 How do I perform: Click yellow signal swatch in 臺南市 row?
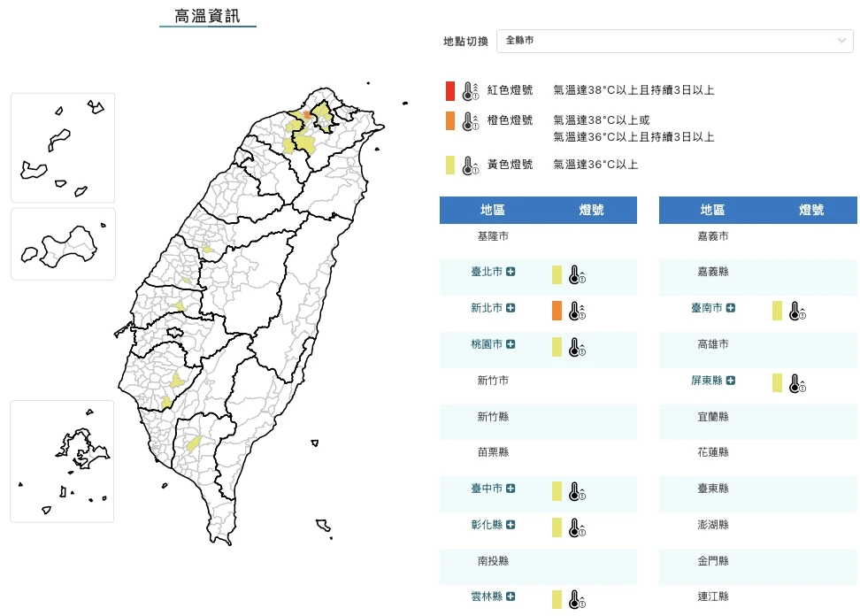pos(777,311)
